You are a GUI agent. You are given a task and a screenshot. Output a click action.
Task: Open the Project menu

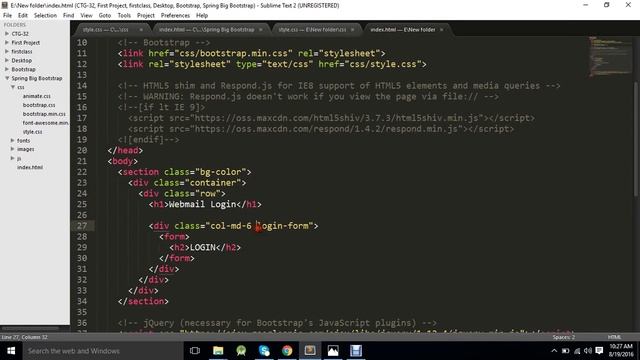[146, 16]
